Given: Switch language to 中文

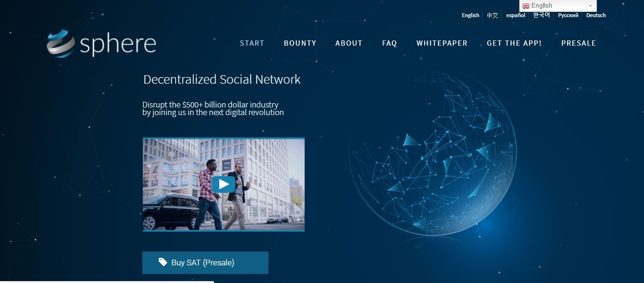Looking at the screenshot, I should pyautogui.click(x=492, y=15).
